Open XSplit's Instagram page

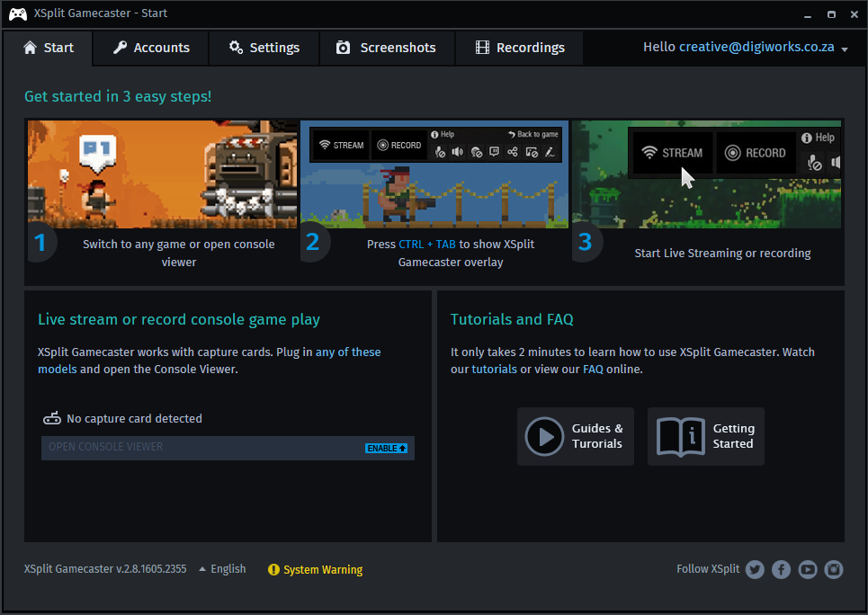click(834, 569)
